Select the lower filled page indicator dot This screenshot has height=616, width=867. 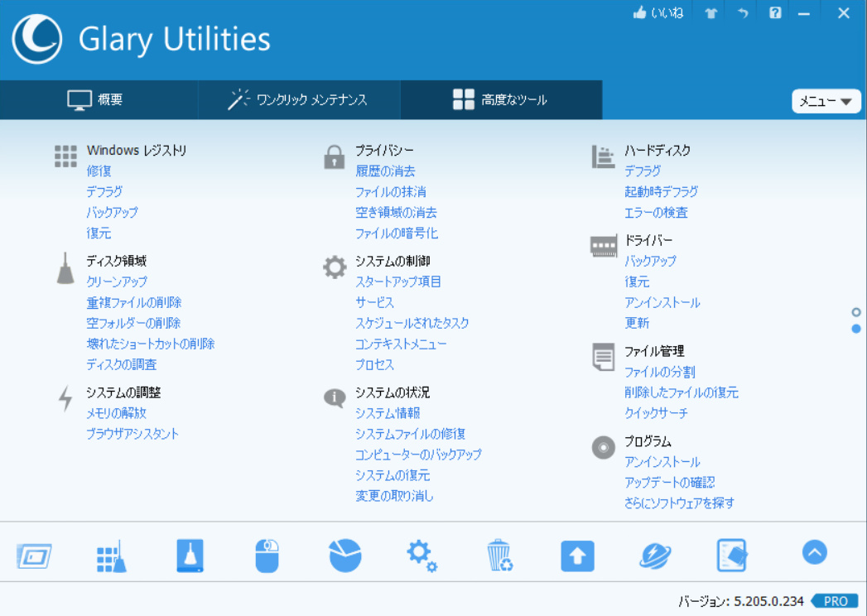pyautogui.click(x=856, y=329)
